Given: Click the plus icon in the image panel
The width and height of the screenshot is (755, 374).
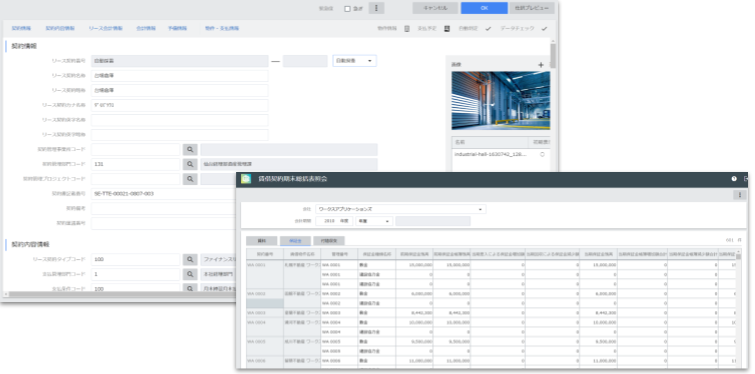Looking at the screenshot, I should 541,64.
